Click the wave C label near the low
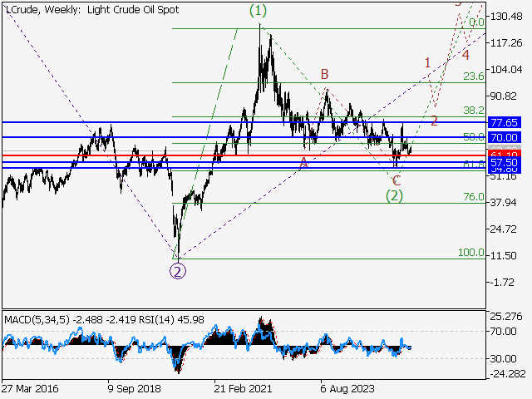Image resolution: width=532 pixels, height=399 pixels. pos(397,180)
